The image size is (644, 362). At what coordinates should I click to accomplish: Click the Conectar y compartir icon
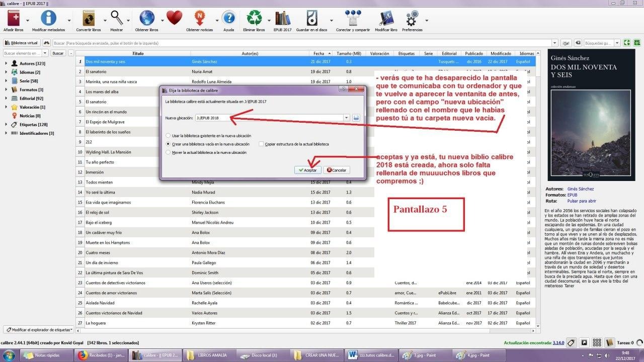point(353,19)
